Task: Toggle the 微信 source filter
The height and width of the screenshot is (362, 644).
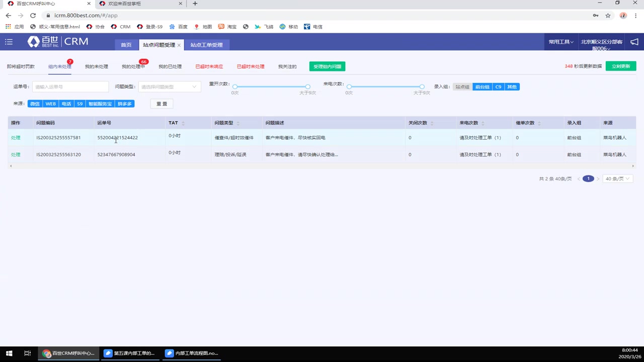Action: 35,104
